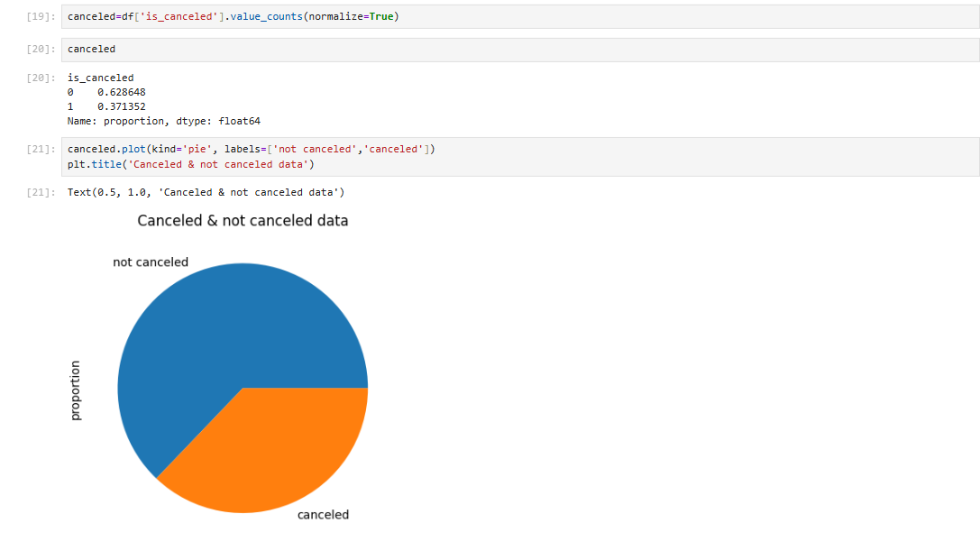Click the output value 0.628648
Image resolution: width=980 pixels, height=560 pixels.
pyautogui.click(x=121, y=92)
